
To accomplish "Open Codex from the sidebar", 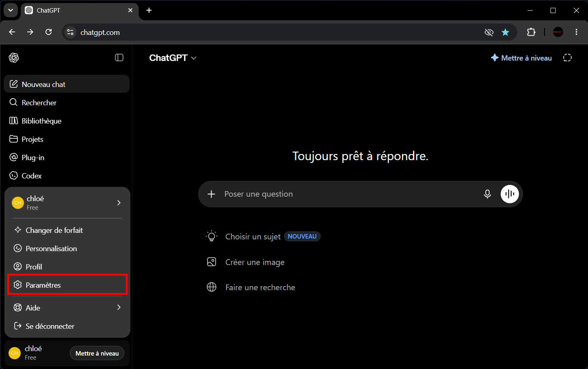I will (x=67, y=176).
